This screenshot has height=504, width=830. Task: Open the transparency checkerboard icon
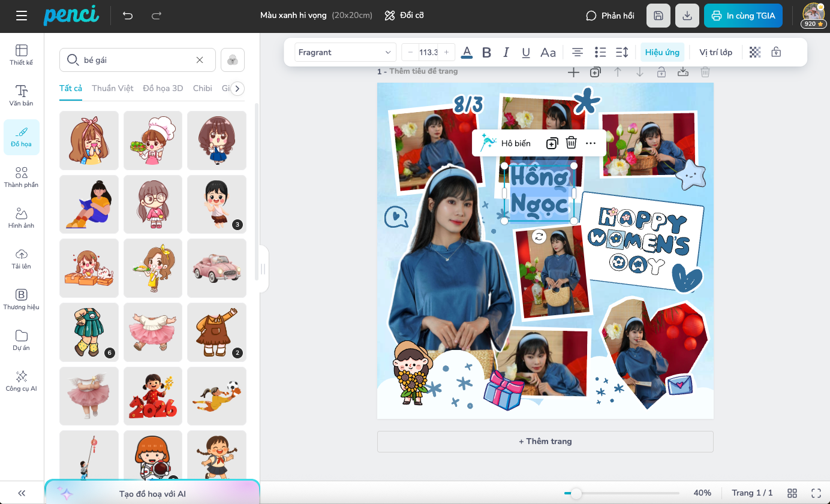[755, 52]
